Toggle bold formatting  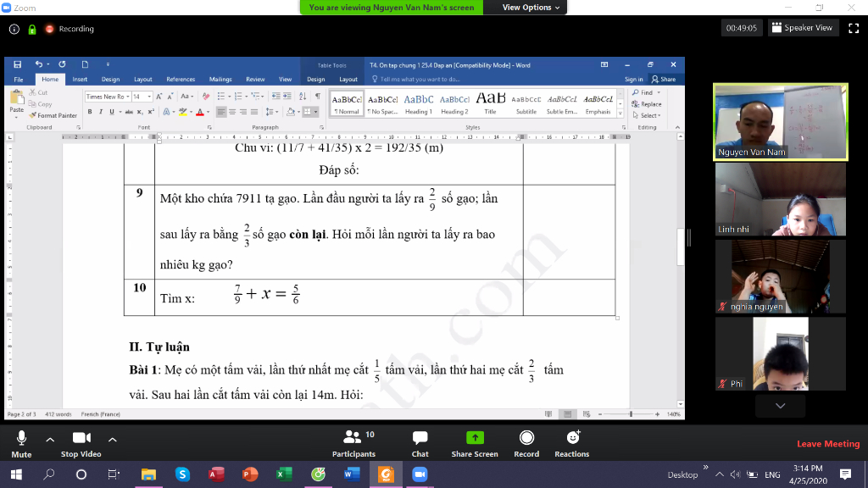pyautogui.click(x=90, y=112)
